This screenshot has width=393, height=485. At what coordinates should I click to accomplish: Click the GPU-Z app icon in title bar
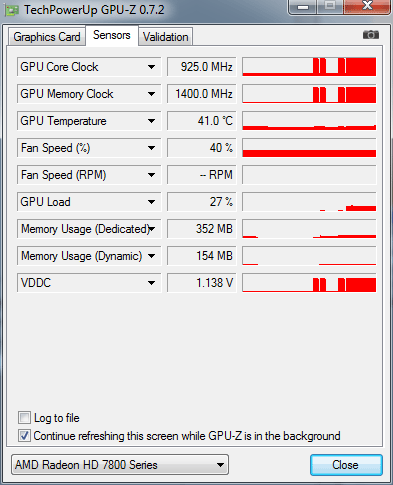coord(12,10)
